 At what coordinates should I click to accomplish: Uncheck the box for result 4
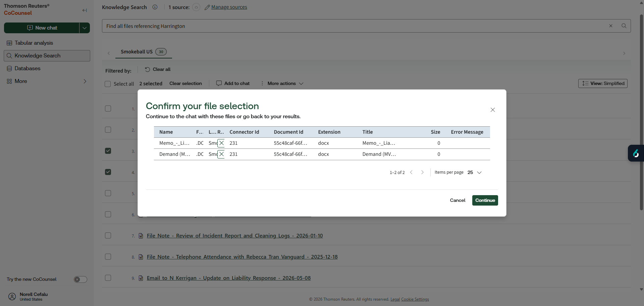[x=108, y=172]
